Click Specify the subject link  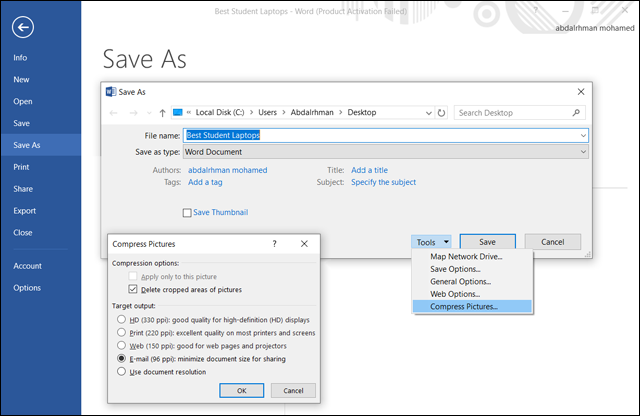tap(384, 182)
